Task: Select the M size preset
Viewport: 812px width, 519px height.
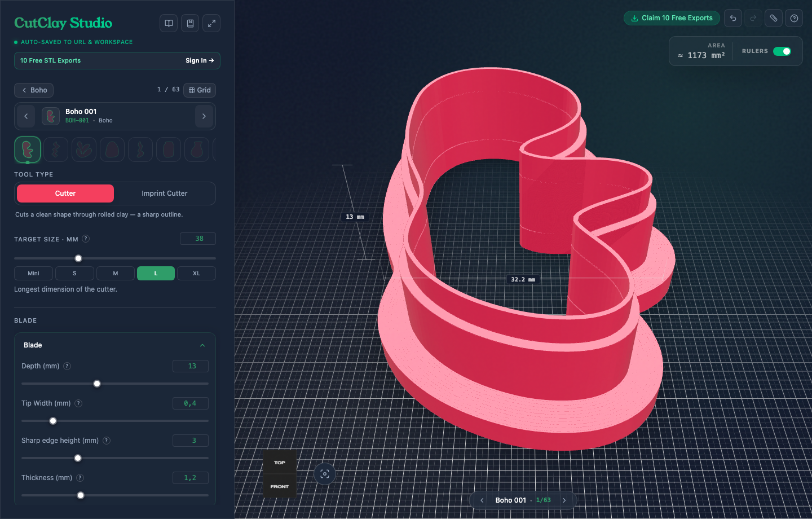Action: coord(116,274)
